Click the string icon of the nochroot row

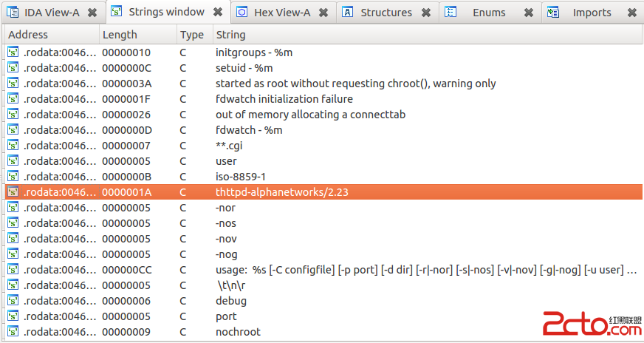(13, 332)
